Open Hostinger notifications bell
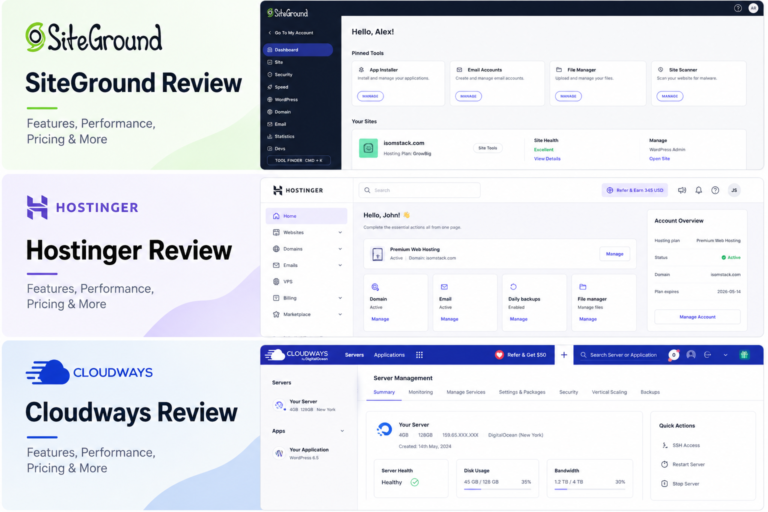 pyautogui.click(x=698, y=190)
